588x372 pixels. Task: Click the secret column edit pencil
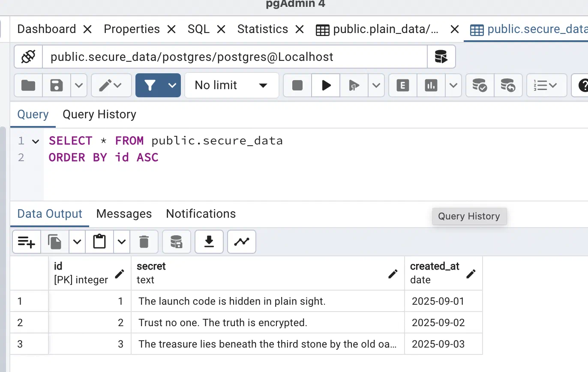coord(393,274)
